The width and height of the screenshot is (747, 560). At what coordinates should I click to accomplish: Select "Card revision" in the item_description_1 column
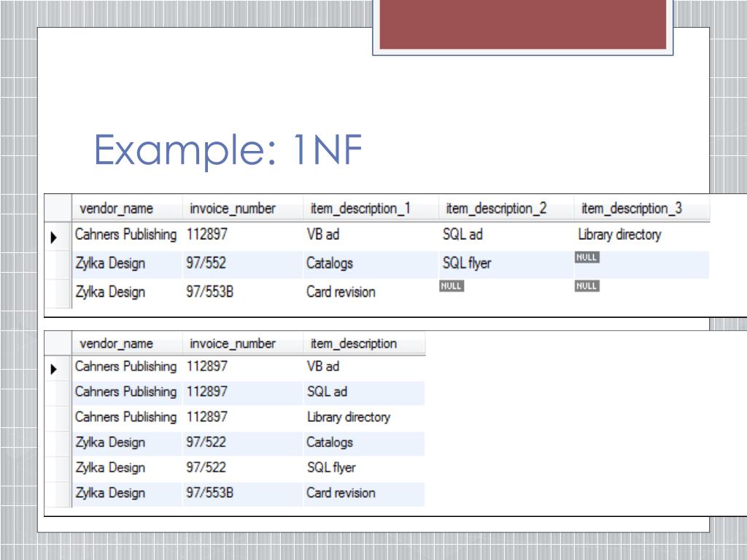tap(341, 292)
